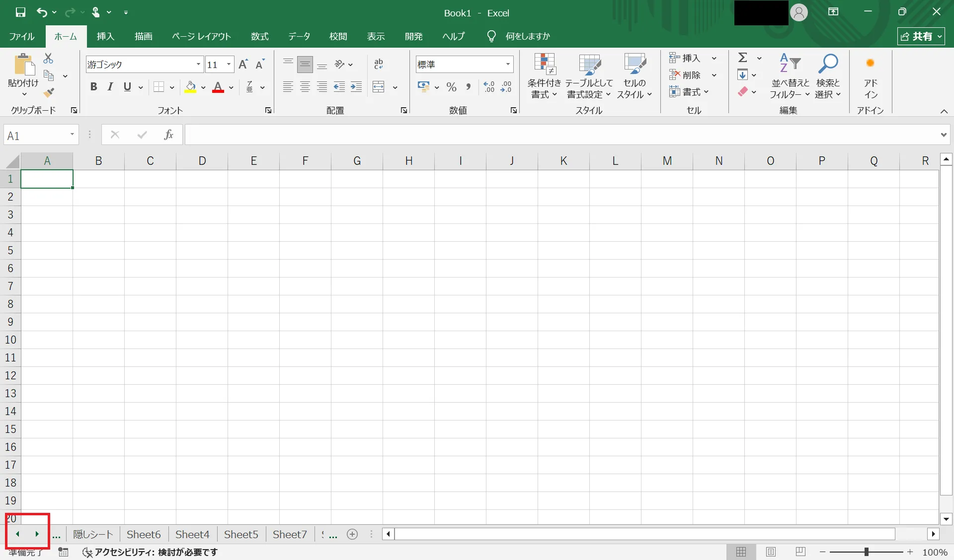The width and height of the screenshot is (954, 560).
Task: Click the Increase Indent icon
Action: tap(356, 87)
